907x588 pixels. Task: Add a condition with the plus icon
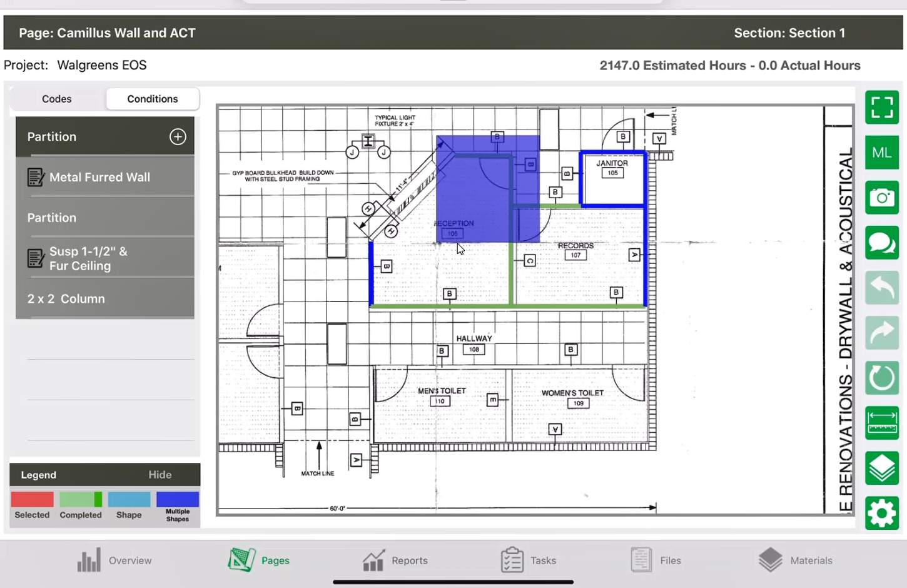(178, 137)
